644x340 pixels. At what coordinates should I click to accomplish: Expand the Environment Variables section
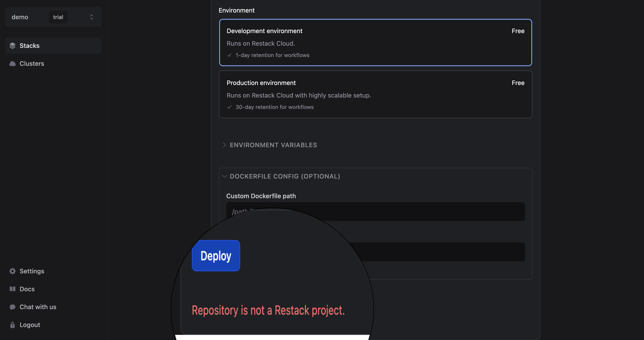coord(273,145)
